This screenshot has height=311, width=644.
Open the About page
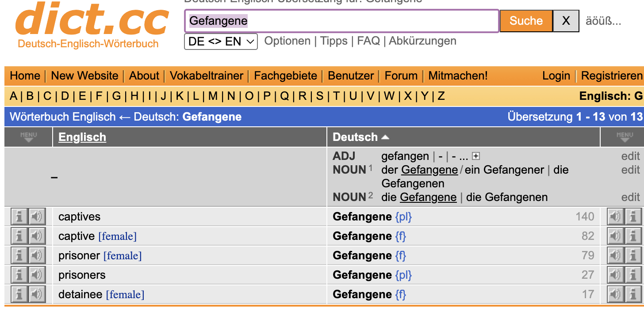point(144,76)
